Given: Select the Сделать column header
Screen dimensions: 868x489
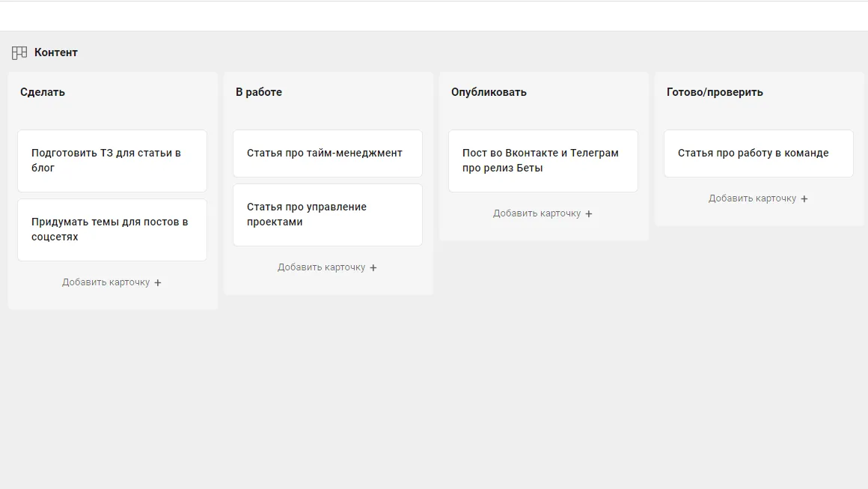Looking at the screenshot, I should tap(43, 92).
